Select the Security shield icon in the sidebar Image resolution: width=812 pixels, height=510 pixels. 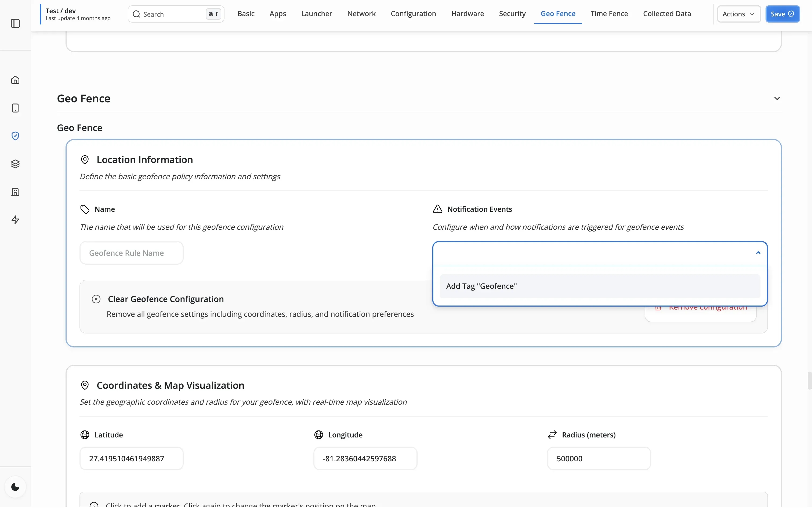(x=15, y=136)
